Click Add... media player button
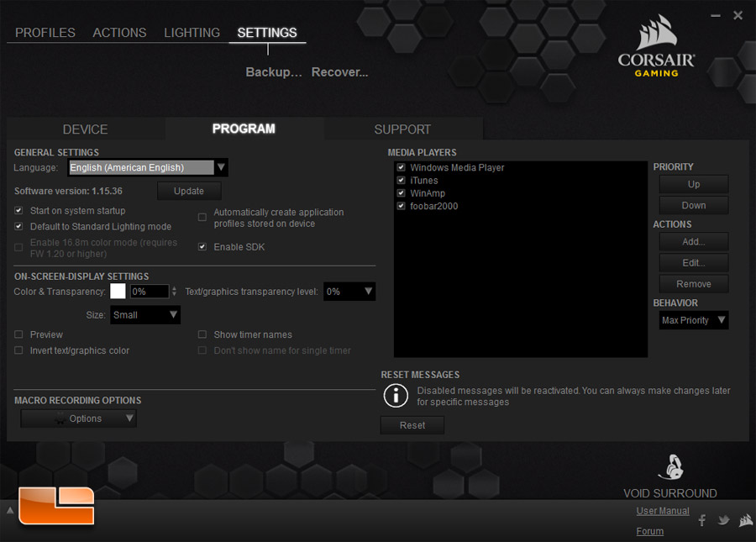Image resolution: width=756 pixels, height=542 pixels. (x=694, y=241)
